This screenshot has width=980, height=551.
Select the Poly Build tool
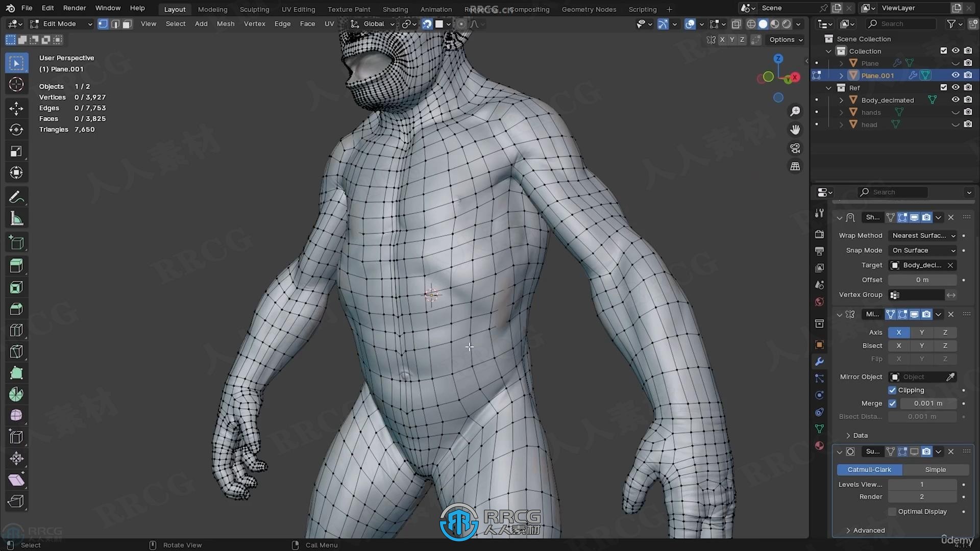click(16, 373)
